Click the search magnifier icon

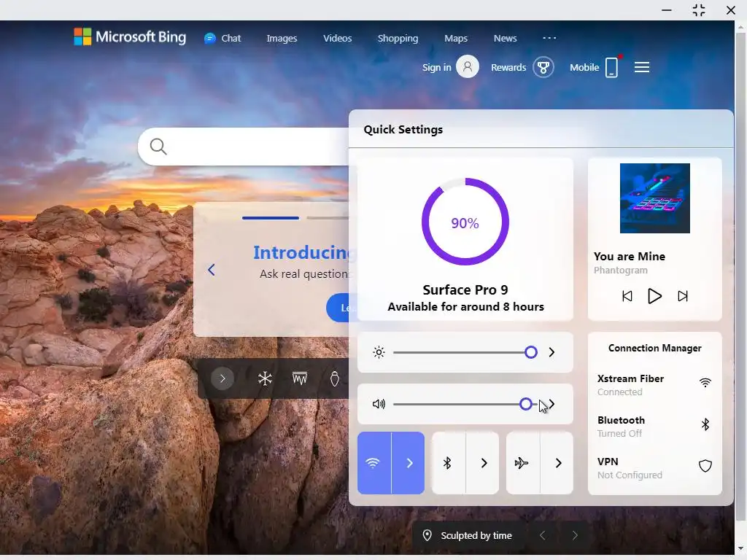(x=158, y=147)
